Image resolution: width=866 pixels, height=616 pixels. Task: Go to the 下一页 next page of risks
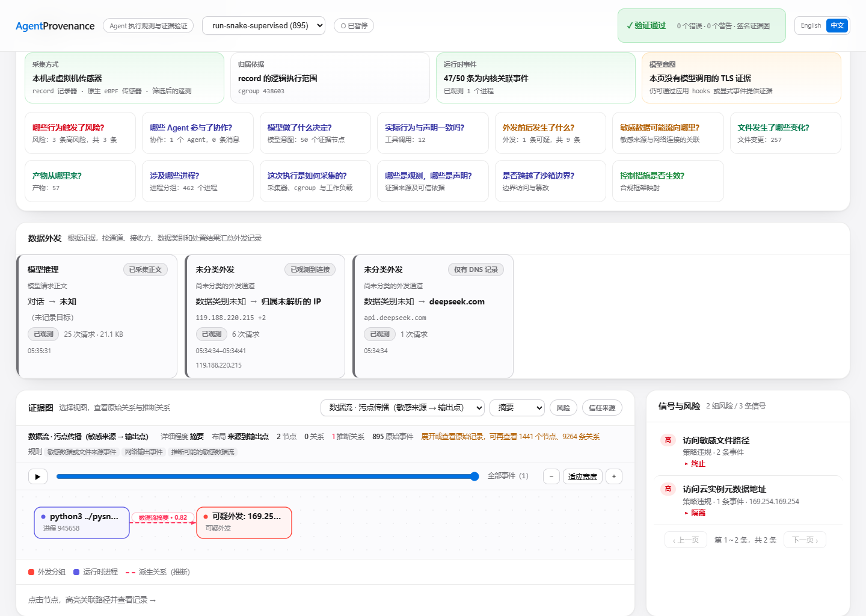(805, 540)
